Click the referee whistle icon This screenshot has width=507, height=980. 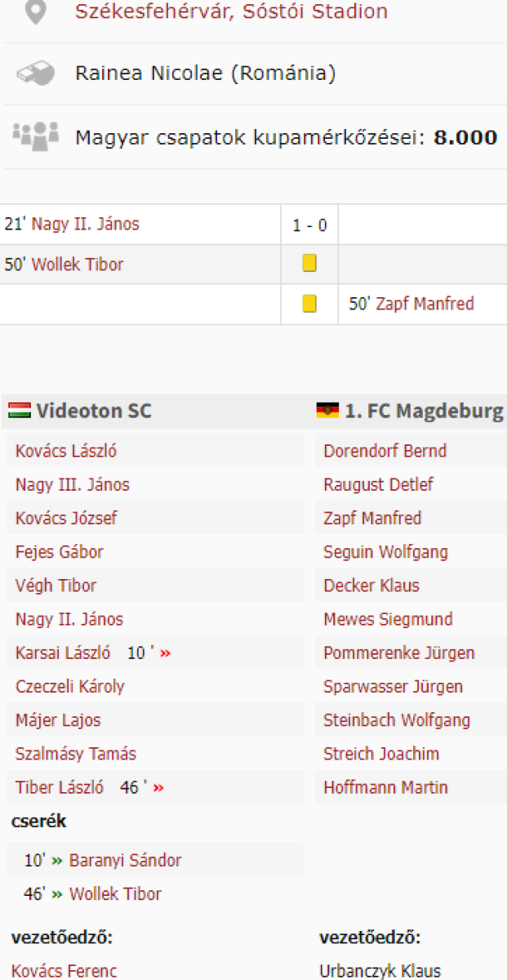coord(35,73)
